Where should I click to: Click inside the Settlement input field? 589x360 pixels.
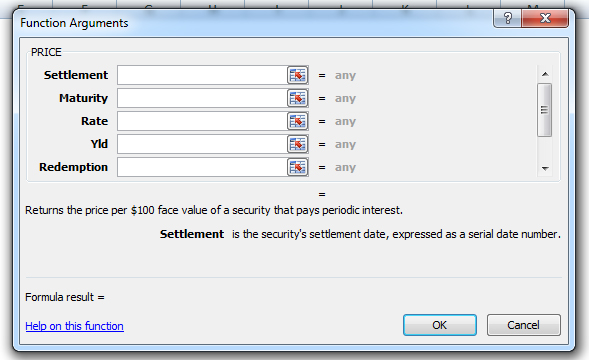pyautogui.click(x=202, y=75)
